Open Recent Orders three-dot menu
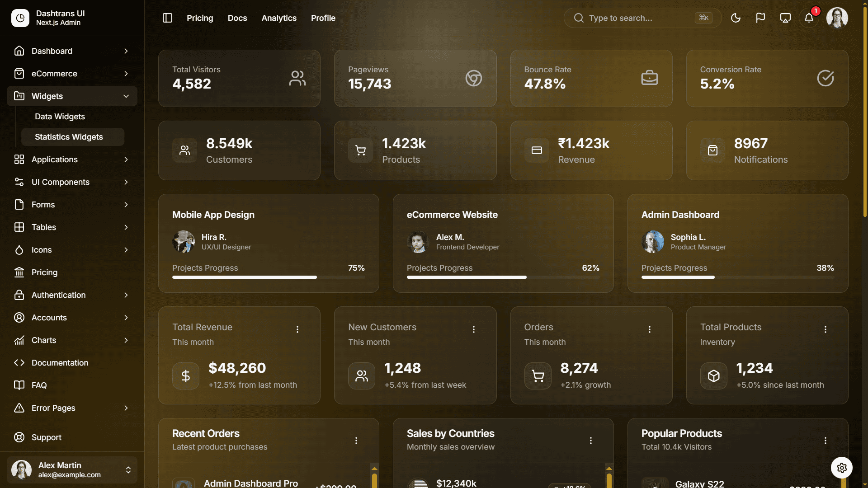 coord(356,441)
